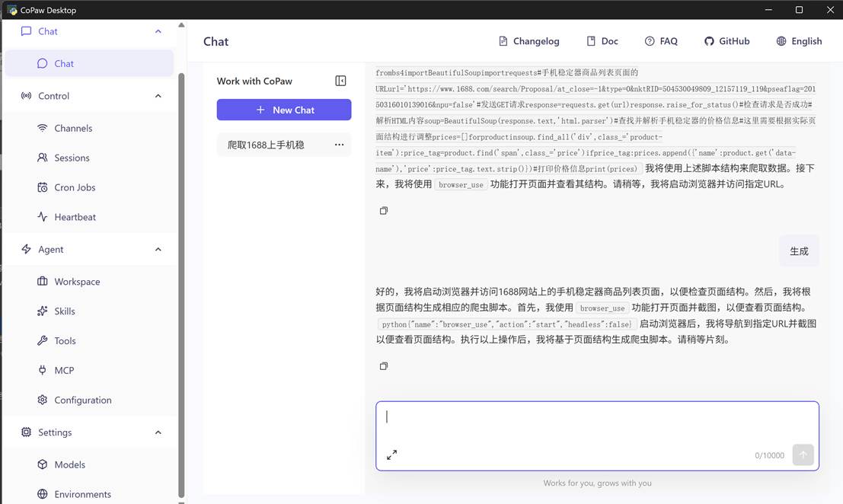Click the Skills sparkle icon
Image resolution: width=843 pixels, height=504 pixels.
[43, 311]
